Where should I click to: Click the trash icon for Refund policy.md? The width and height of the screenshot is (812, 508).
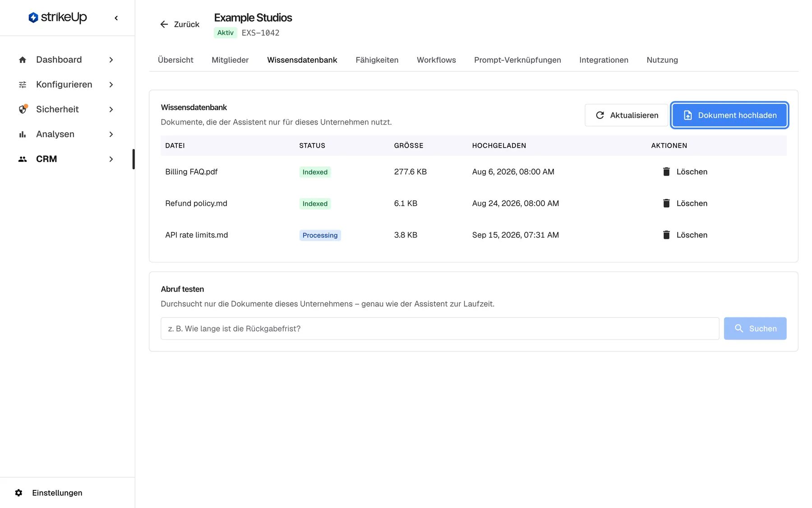[666, 204]
